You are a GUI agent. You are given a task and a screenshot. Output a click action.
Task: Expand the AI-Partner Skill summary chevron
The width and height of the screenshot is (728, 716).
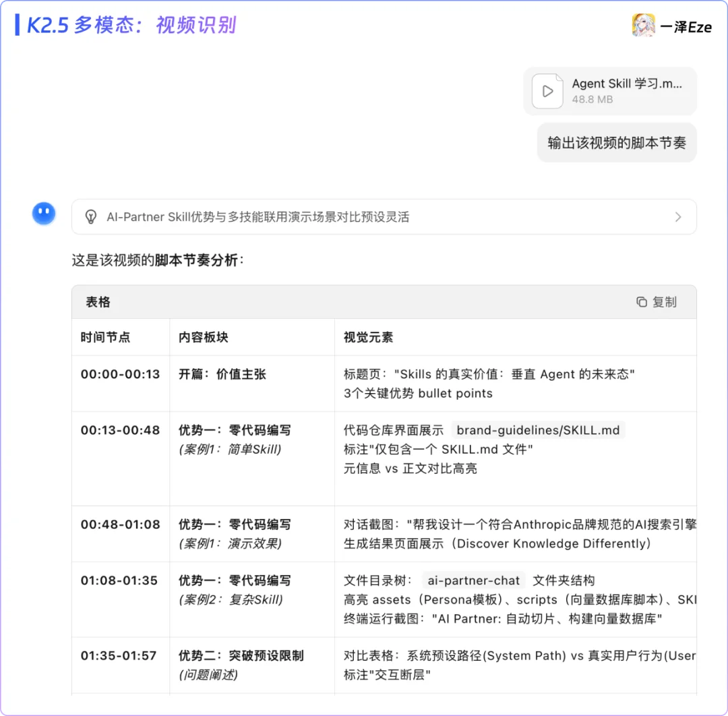point(679,216)
